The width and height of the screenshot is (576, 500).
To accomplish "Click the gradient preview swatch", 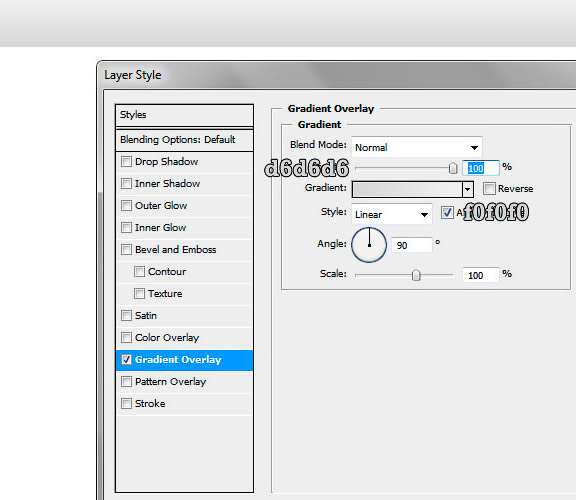I will pyautogui.click(x=407, y=190).
